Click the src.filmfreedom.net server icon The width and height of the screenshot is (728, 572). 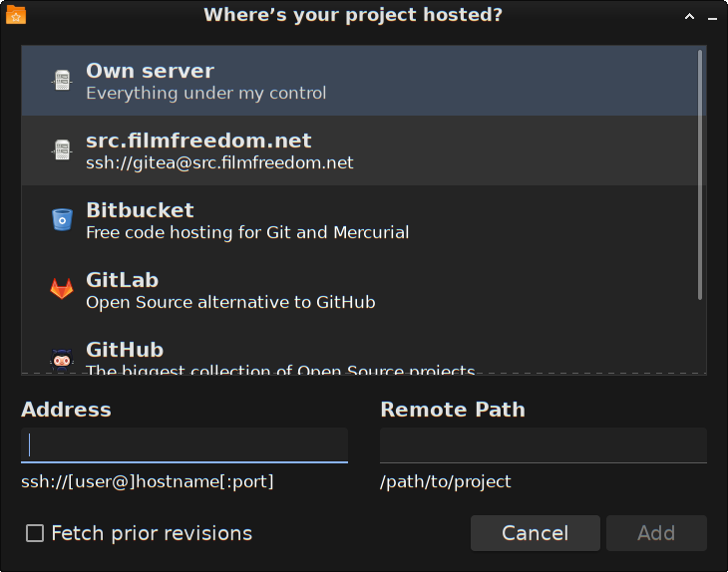[x=62, y=150]
